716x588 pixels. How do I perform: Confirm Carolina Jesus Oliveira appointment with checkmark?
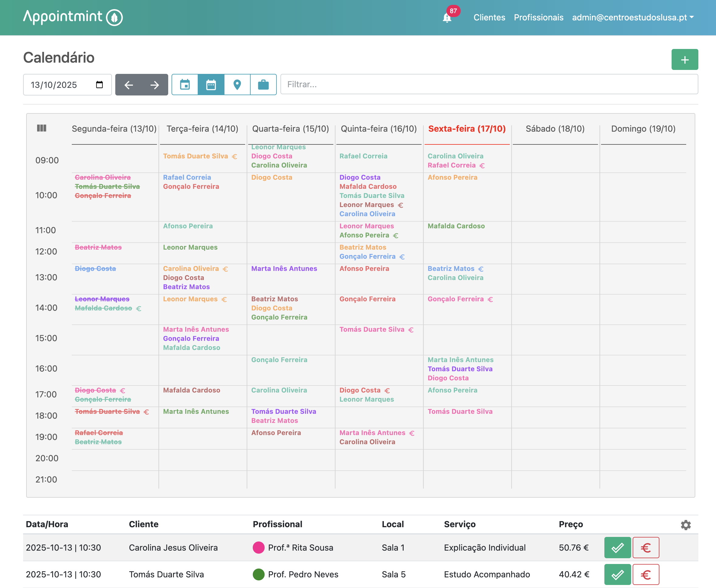(617, 547)
